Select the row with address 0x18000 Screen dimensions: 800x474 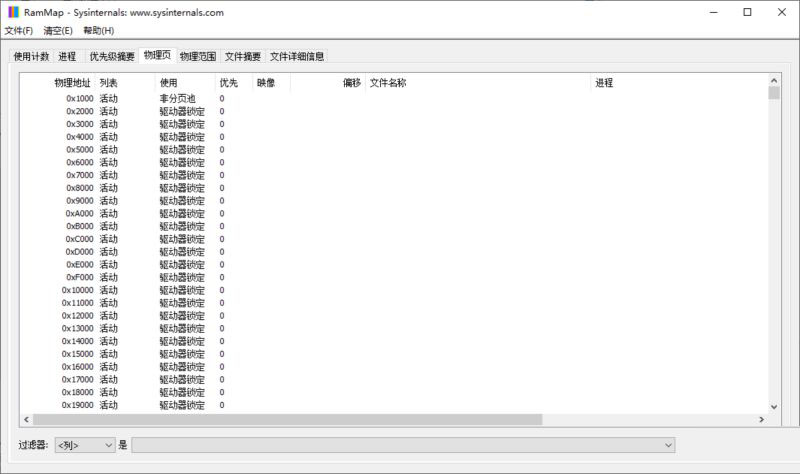(394, 392)
